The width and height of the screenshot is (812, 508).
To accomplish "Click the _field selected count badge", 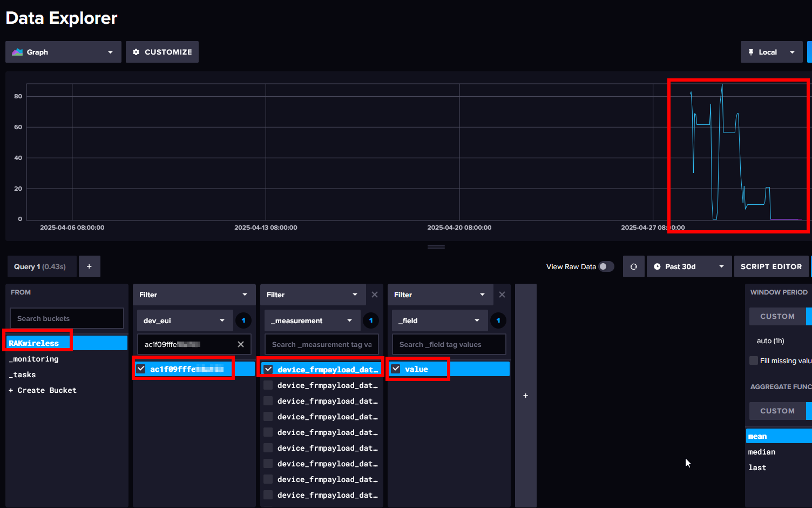I will 498,320.
